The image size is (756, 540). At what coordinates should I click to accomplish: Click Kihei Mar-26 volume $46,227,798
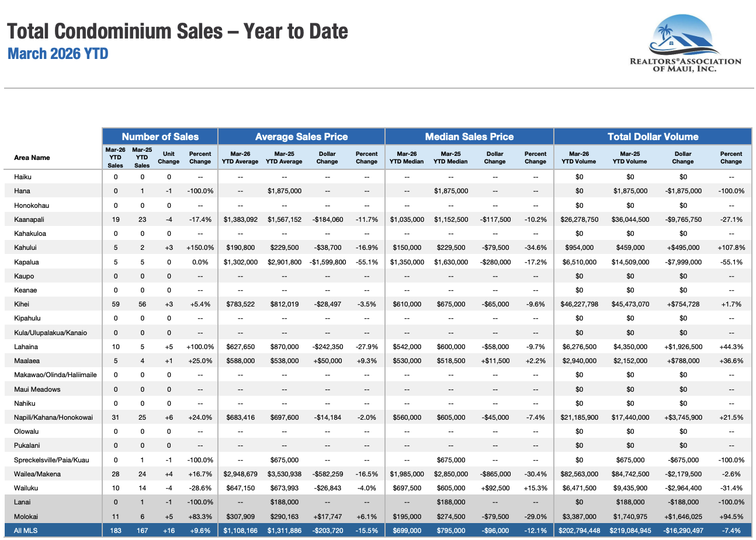[x=579, y=304]
